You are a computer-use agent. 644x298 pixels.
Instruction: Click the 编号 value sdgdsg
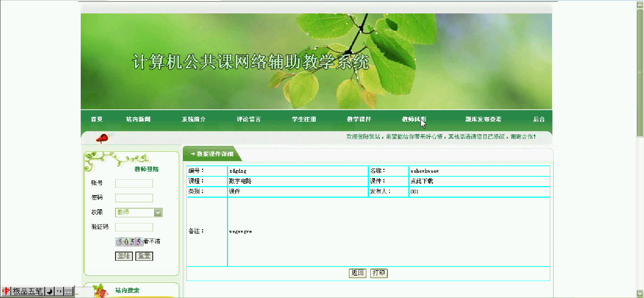click(238, 171)
